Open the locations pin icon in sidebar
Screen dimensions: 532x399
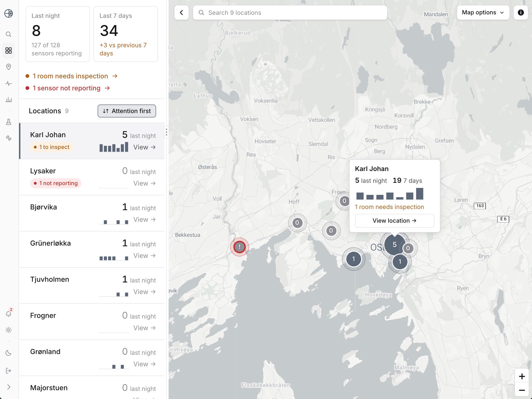[9, 67]
